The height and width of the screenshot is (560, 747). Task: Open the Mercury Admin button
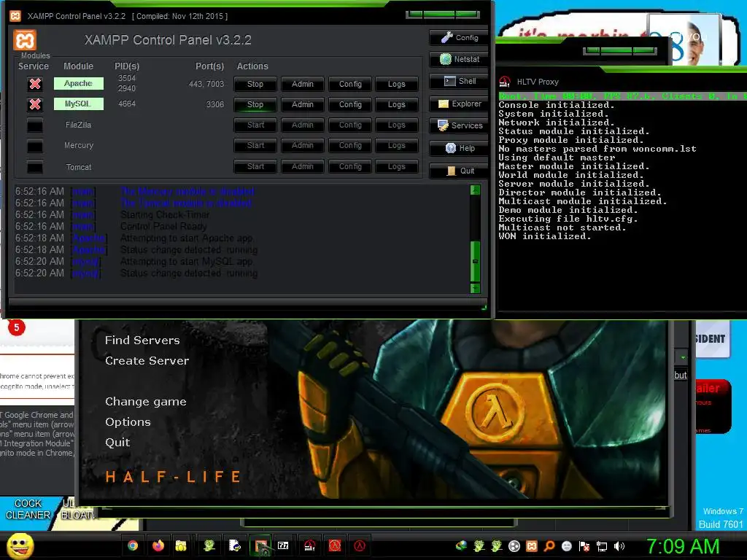click(303, 145)
